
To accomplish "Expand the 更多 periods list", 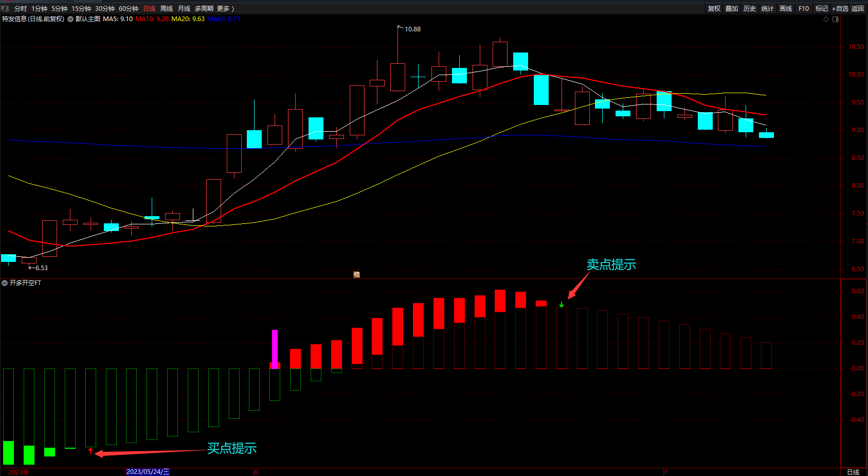I will (x=225, y=9).
